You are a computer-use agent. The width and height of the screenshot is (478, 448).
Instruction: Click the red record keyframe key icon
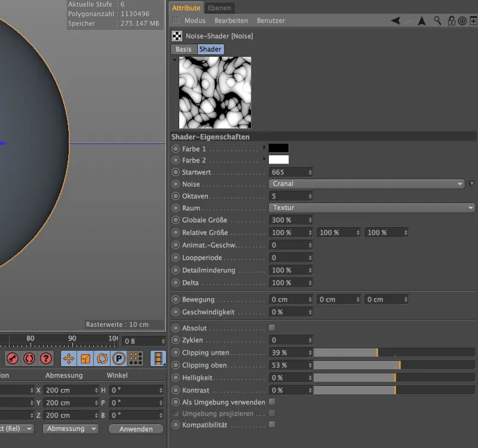[x=13, y=358]
